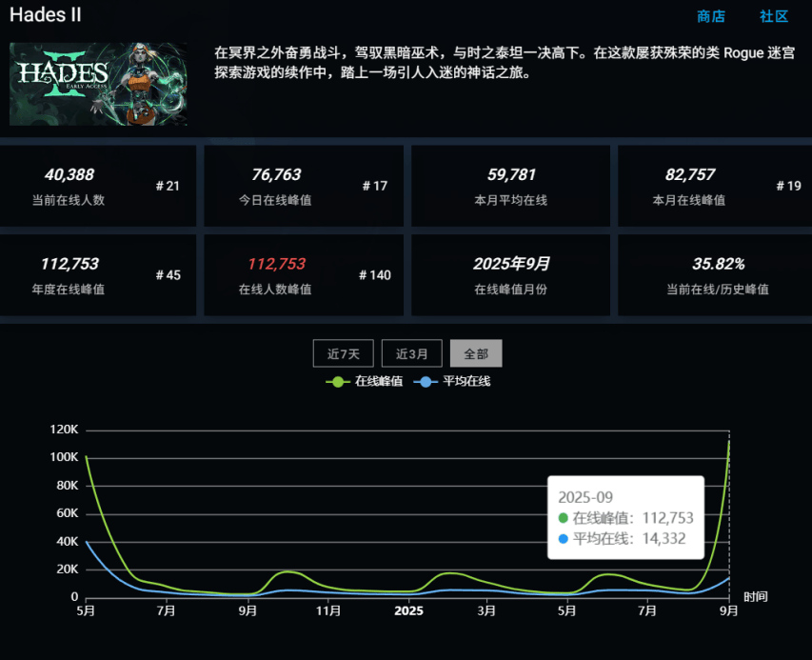Select the 近3月 time range tab
812x660 pixels.
[x=411, y=353]
